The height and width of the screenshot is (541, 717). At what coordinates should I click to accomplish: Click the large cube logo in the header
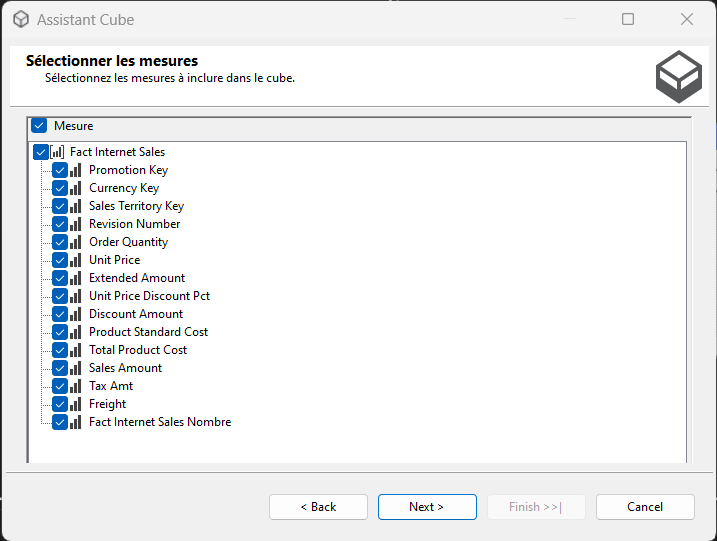[679, 76]
